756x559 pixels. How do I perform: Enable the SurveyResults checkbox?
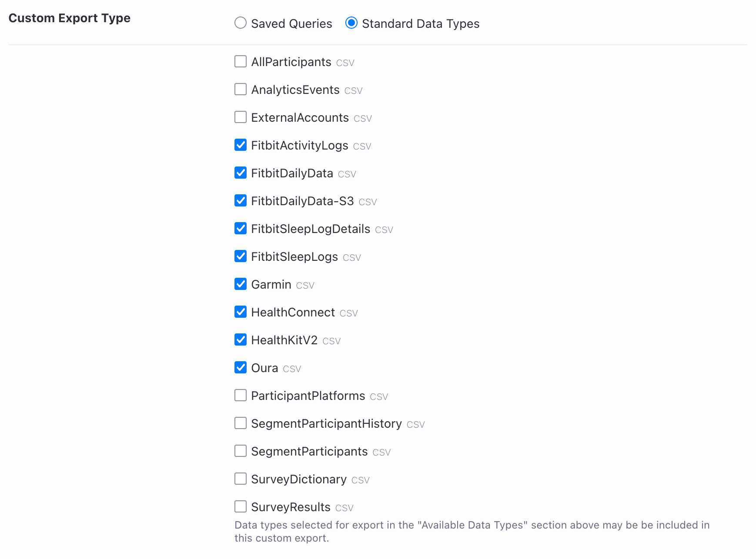pyautogui.click(x=241, y=507)
